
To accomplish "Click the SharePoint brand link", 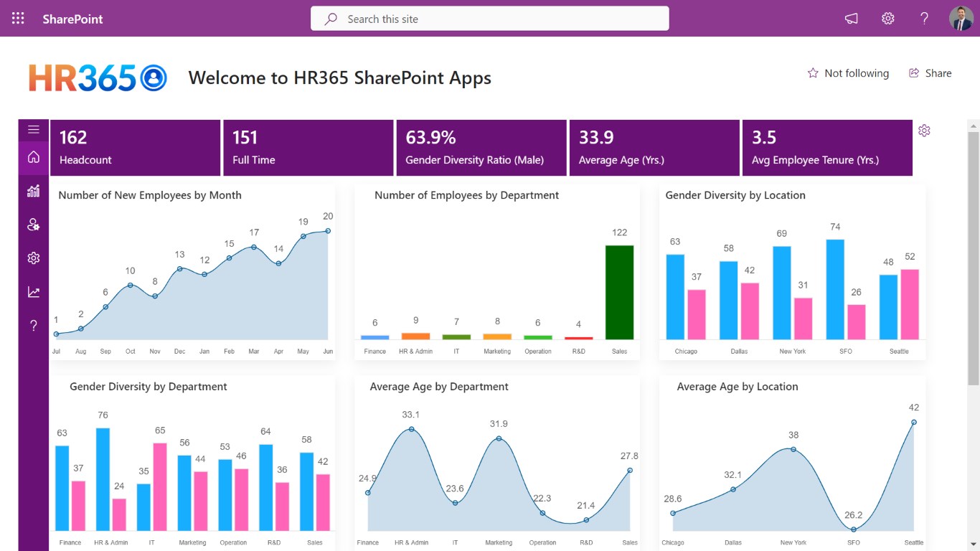I will tap(72, 19).
